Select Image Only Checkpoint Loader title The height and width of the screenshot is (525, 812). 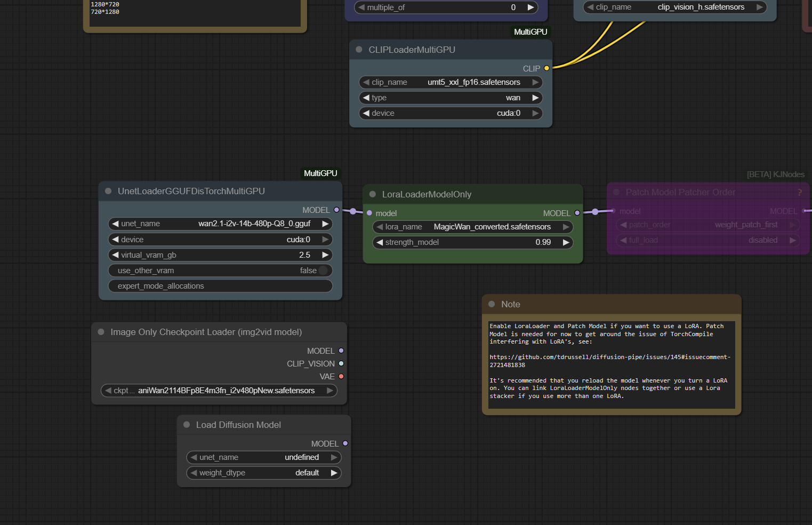click(206, 332)
